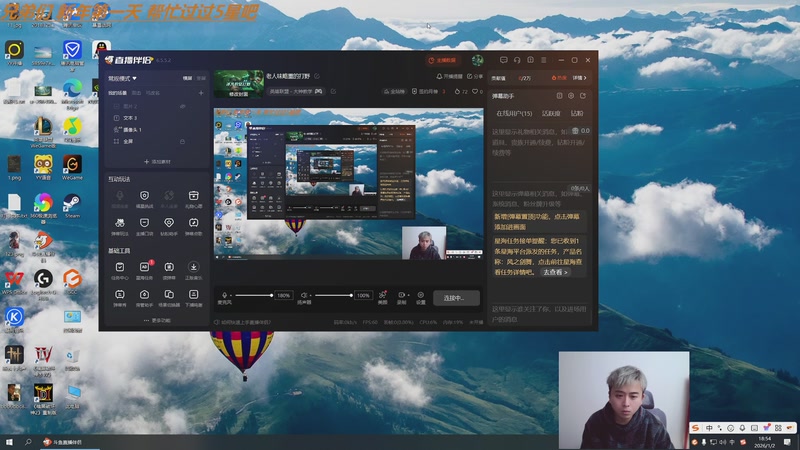800x450 pixels.
Task: Click the 开播提醒 bell notification
Action: 449,76
